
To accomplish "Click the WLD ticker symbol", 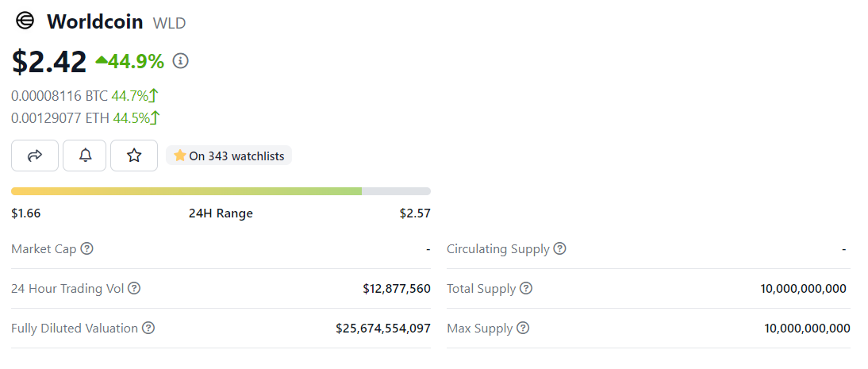I will (x=169, y=23).
